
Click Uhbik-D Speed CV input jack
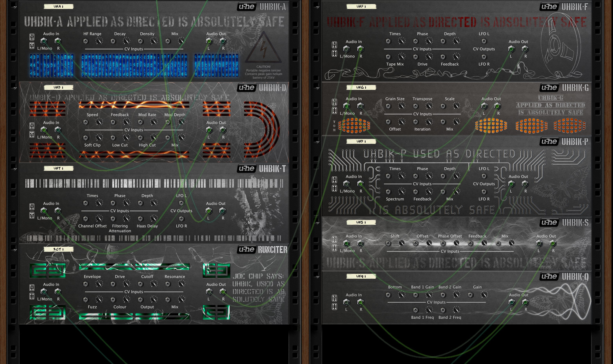click(86, 122)
